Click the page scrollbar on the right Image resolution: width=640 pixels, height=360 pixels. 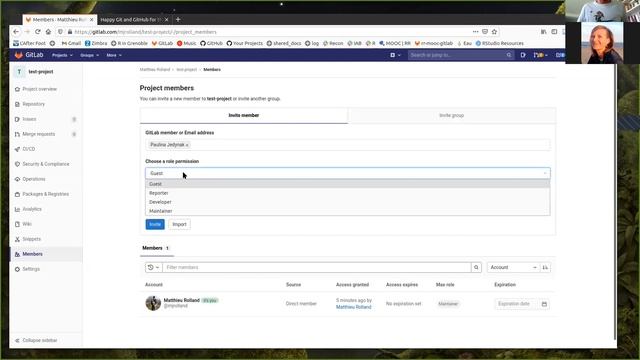(615, 202)
